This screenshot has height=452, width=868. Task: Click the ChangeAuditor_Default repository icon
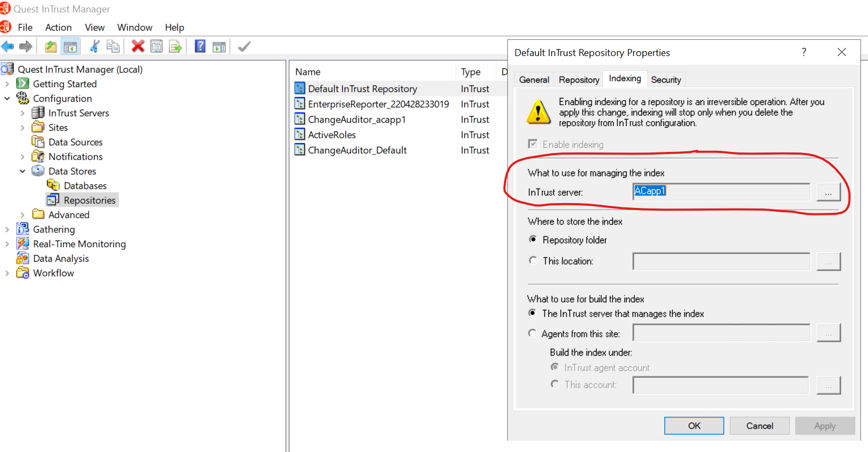coord(300,150)
